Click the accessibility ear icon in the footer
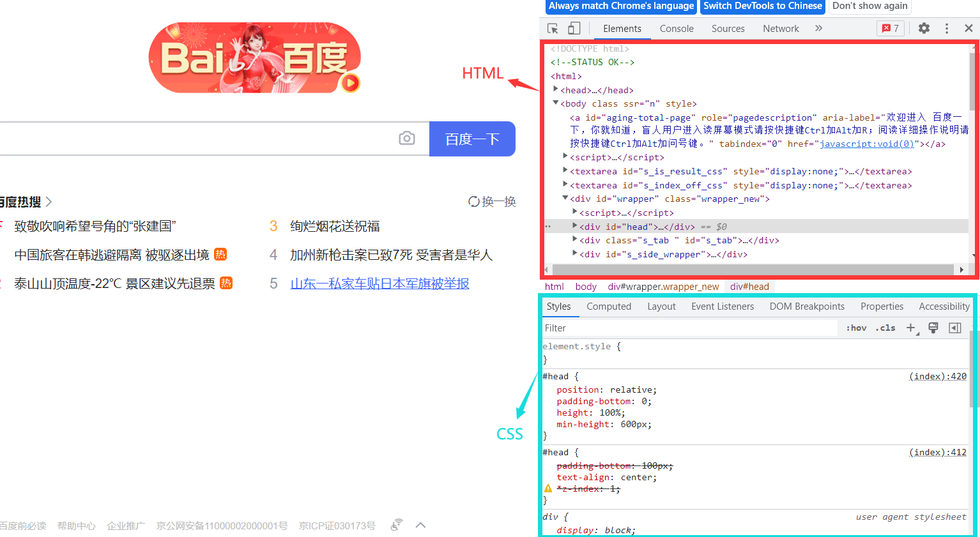Viewport: 980px width, 537px height. click(x=396, y=524)
